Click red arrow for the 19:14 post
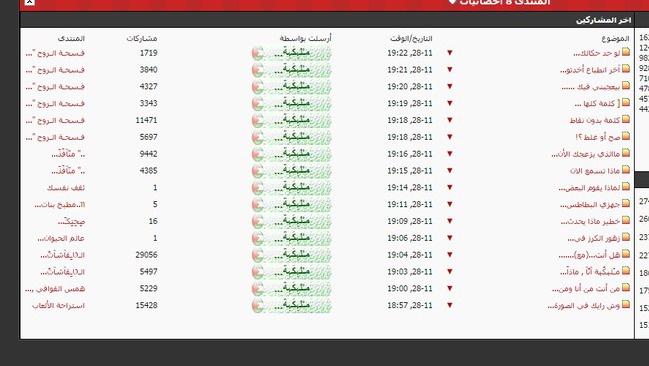 tap(449, 188)
